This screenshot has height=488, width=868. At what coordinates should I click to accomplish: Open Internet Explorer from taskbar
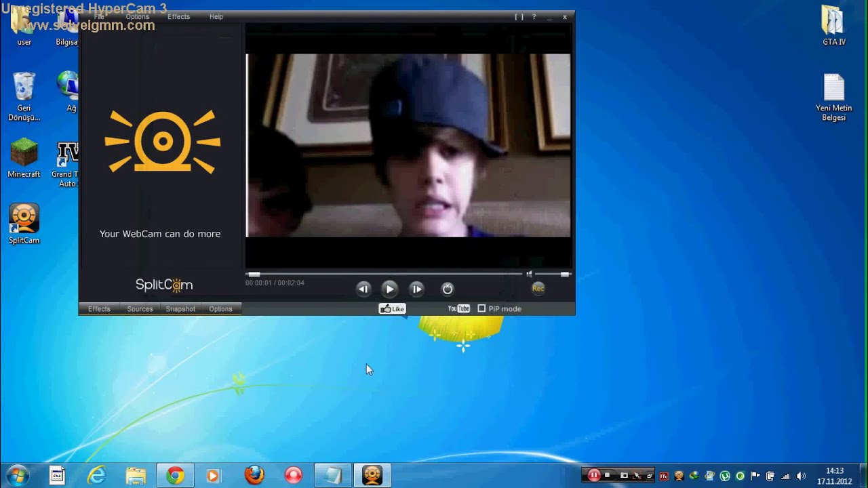[x=96, y=476]
